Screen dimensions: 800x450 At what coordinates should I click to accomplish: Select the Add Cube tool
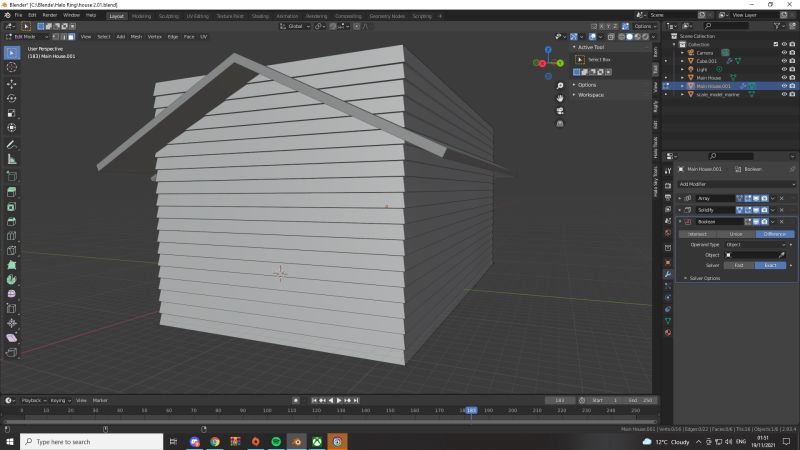12,177
